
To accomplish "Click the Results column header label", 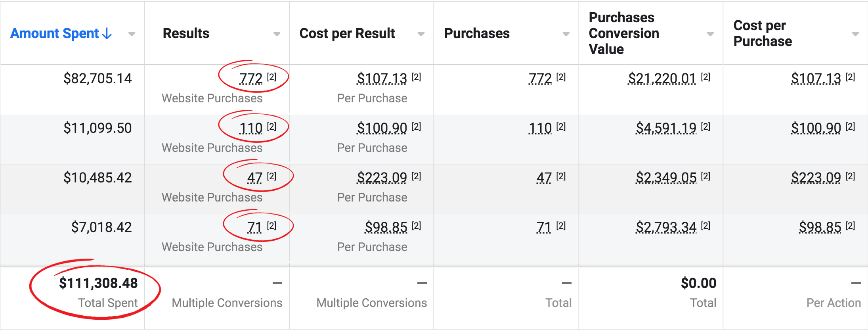I will coord(186,34).
